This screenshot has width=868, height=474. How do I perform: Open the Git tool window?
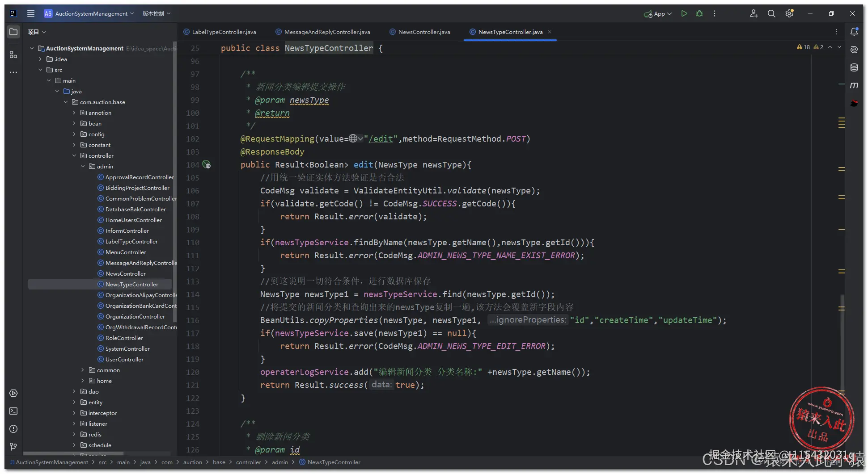pos(13,446)
